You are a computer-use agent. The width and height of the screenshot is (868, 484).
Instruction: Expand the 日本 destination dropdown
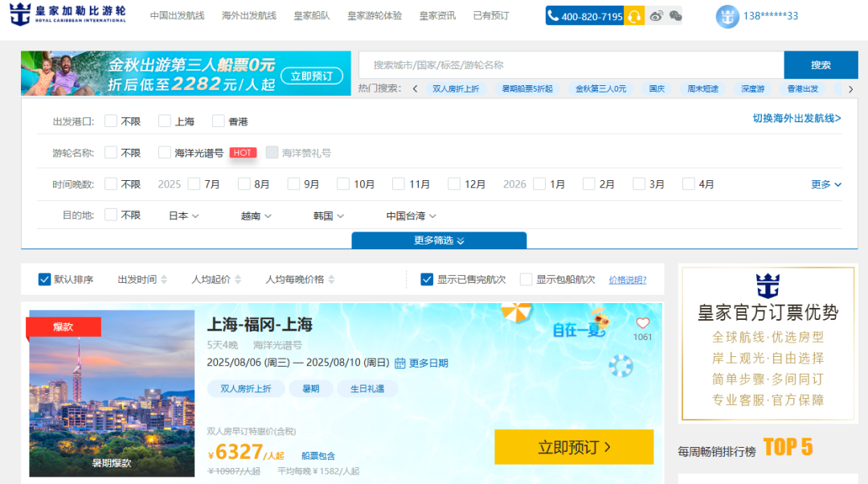[x=184, y=216]
